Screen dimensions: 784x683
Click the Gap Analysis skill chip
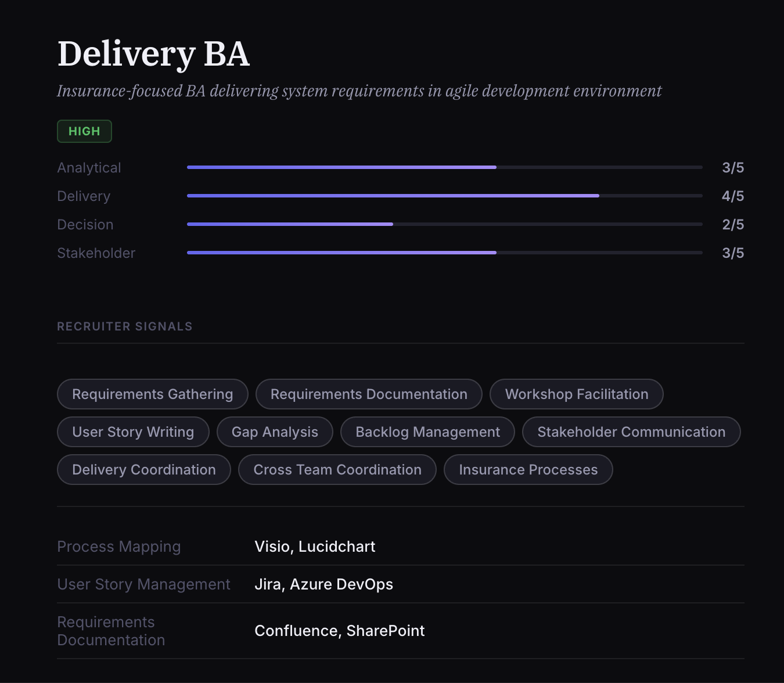[x=275, y=432]
